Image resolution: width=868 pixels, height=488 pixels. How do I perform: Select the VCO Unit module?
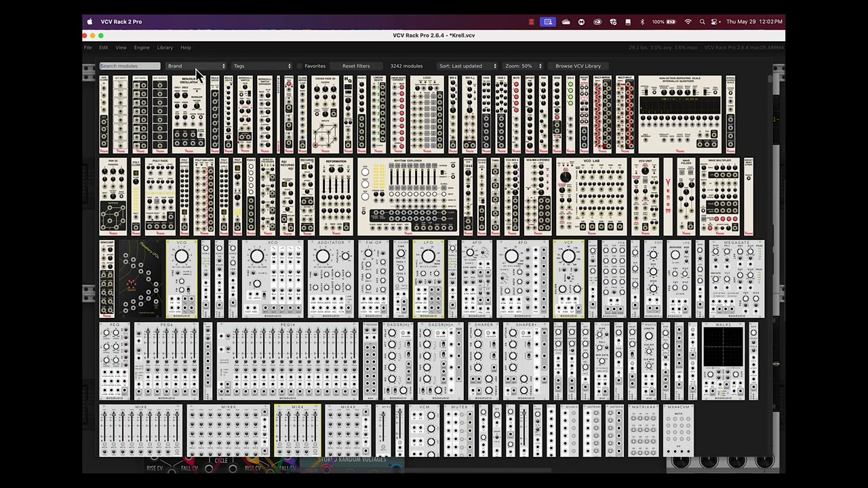coord(645,197)
